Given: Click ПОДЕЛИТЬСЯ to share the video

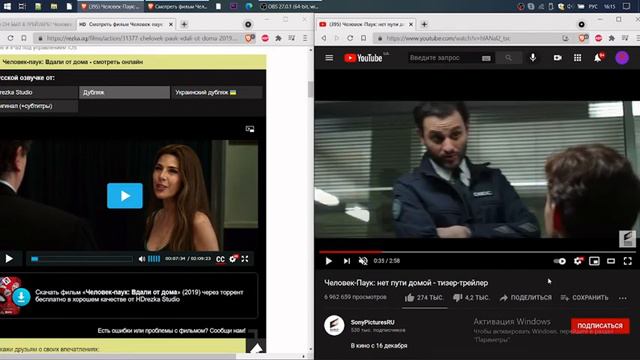Looking at the screenshot, I should [525, 298].
